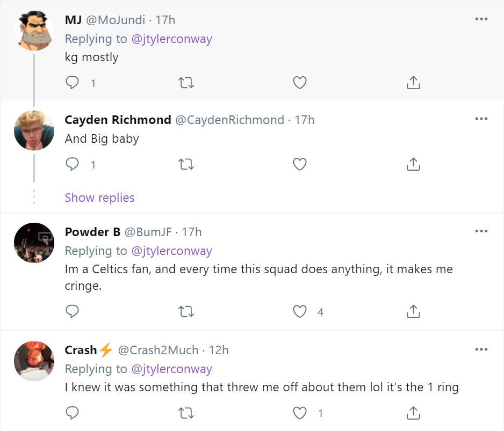Open more options on Crash's tweet

[481, 349]
